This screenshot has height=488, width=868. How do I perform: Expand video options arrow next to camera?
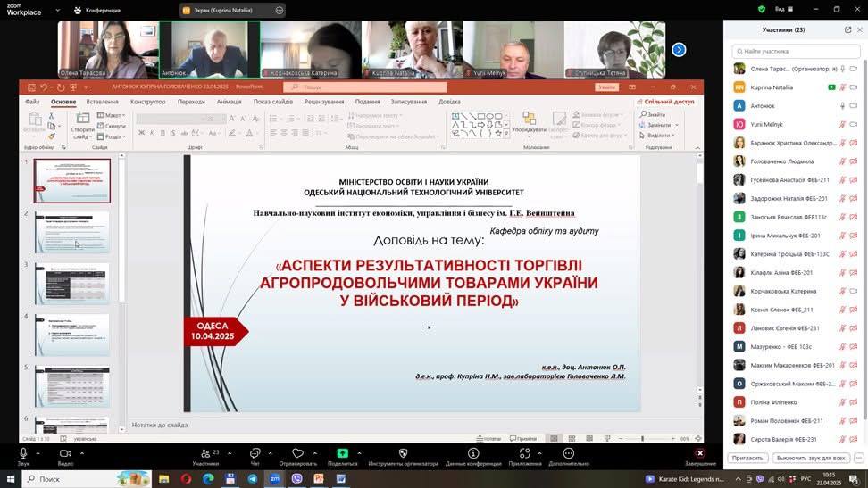coord(81,453)
